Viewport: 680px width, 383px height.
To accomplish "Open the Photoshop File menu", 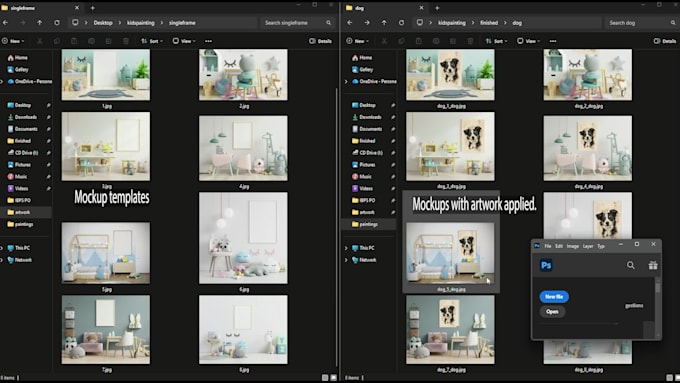I will click(x=548, y=246).
